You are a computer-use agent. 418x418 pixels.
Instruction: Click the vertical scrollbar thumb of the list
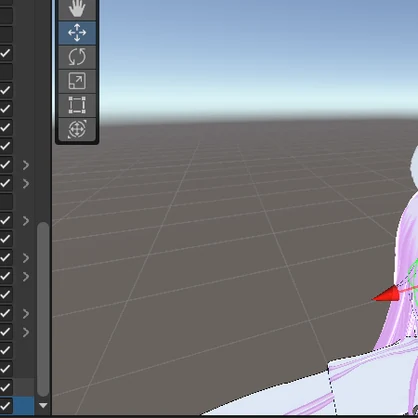pyautogui.click(x=43, y=309)
